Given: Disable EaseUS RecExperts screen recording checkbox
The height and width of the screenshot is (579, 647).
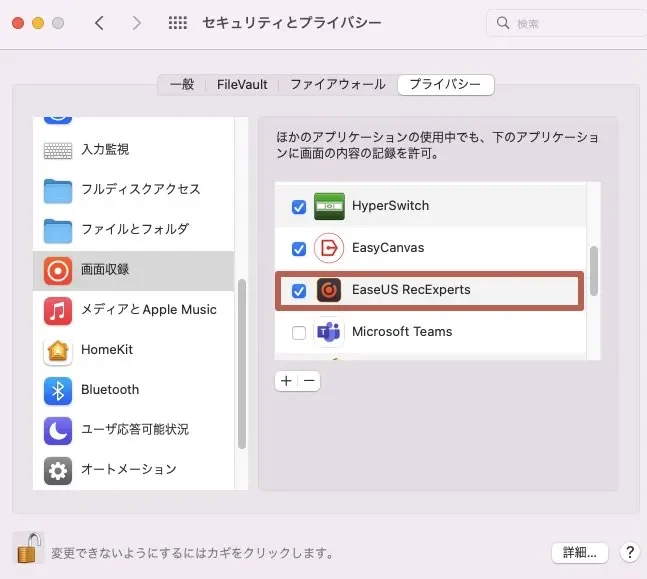Looking at the screenshot, I should [298, 291].
